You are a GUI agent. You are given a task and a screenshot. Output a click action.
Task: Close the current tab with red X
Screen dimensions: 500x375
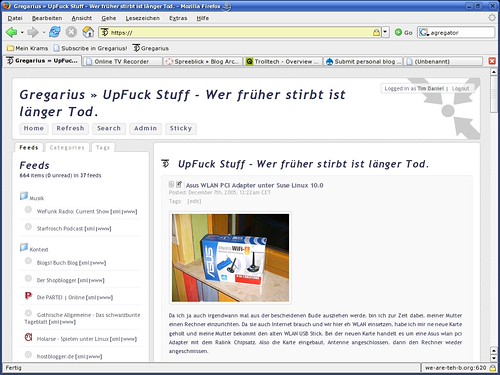[x=492, y=61]
